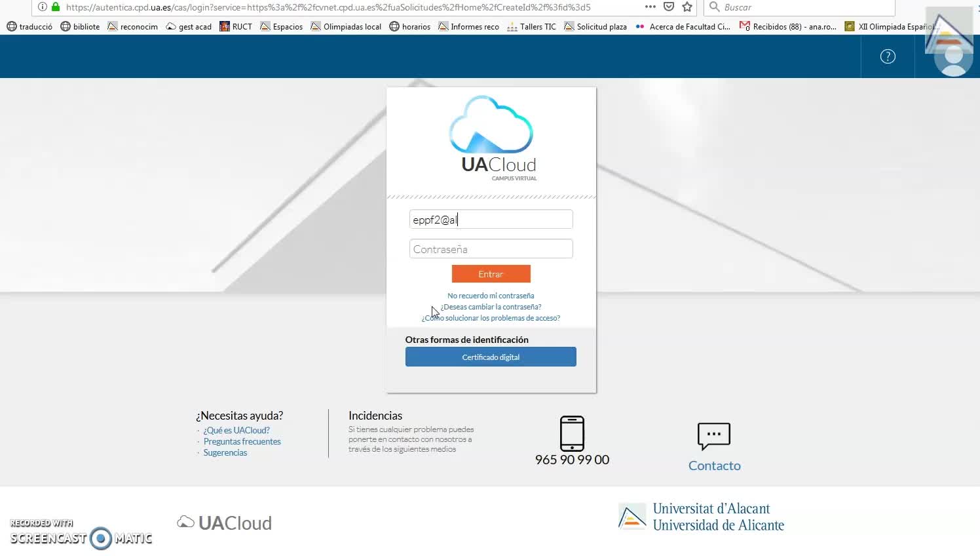The image size is (980, 556).
Task: Open ¿Cómo solucionar los problemas de acceso? link
Action: [491, 318]
